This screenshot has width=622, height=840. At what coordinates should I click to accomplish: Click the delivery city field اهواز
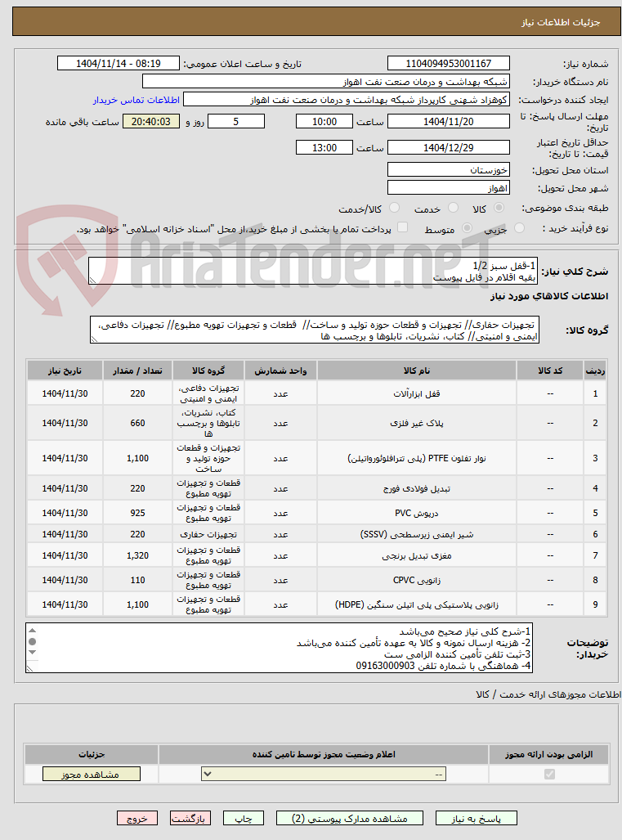449,189
